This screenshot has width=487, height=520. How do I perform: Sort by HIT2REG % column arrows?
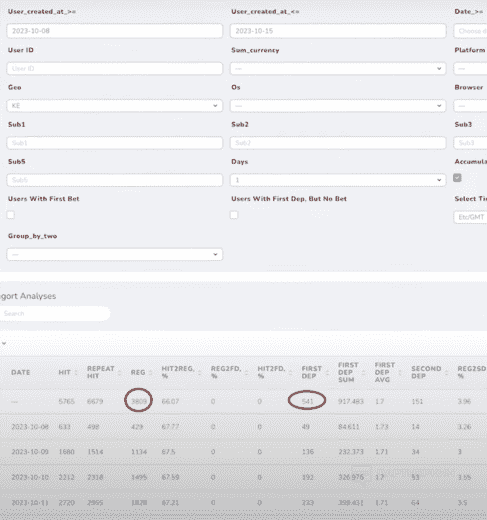pyautogui.click(x=200, y=372)
